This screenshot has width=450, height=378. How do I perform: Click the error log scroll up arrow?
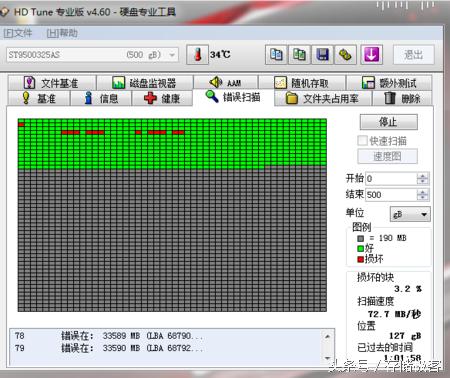(328, 336)
